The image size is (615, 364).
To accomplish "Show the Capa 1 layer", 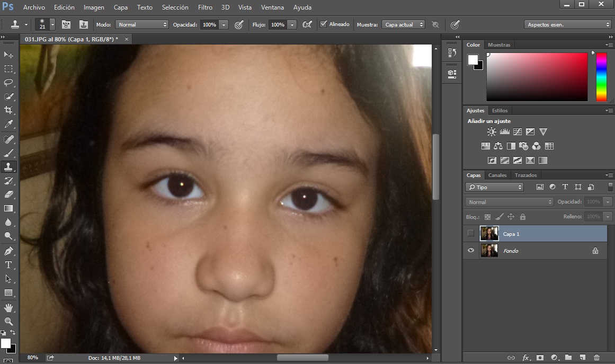I will [x=470, y=233].
